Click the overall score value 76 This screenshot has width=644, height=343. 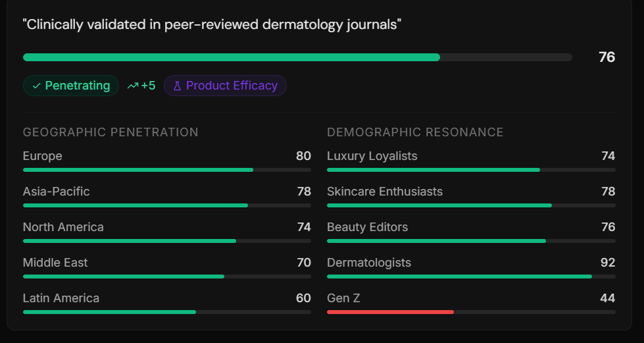pyautogui.click(x=606, y=57)
